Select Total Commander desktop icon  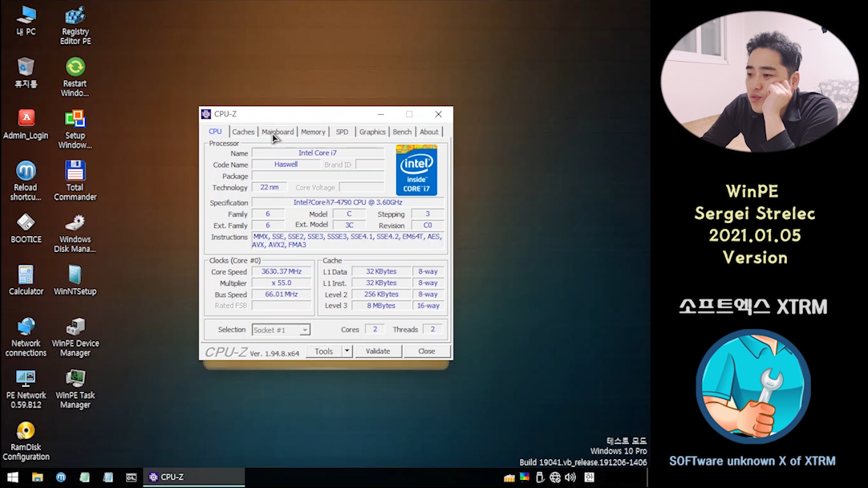click(75, 181)
